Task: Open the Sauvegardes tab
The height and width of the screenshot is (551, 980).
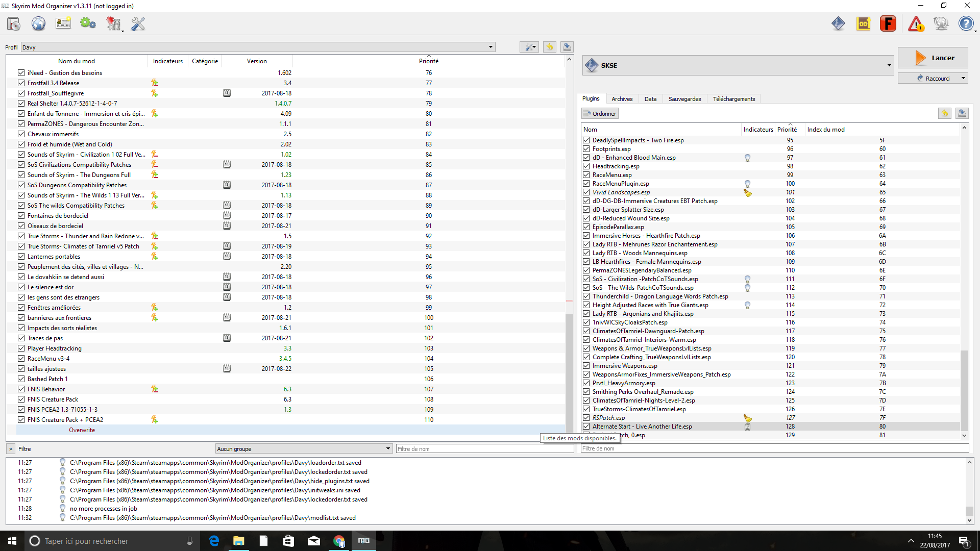Action: 684,99
